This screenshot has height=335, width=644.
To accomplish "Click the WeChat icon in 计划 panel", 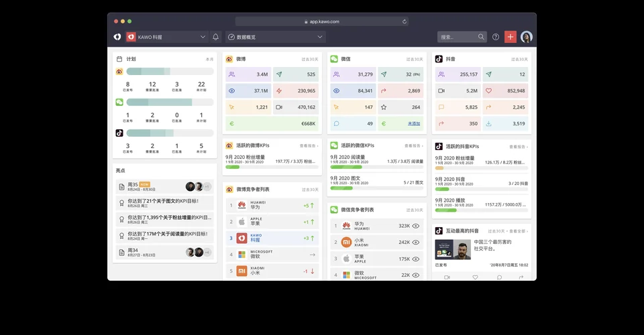I will 119,102.
